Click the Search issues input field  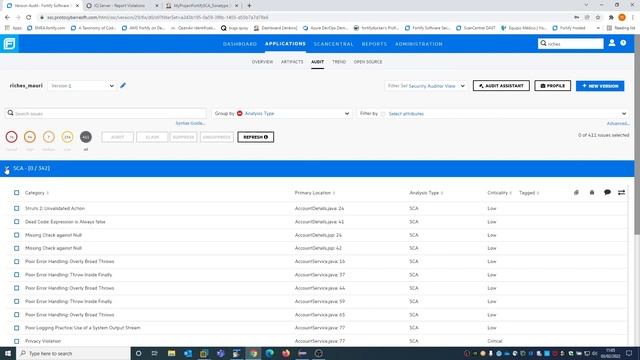tap(106, 113)
